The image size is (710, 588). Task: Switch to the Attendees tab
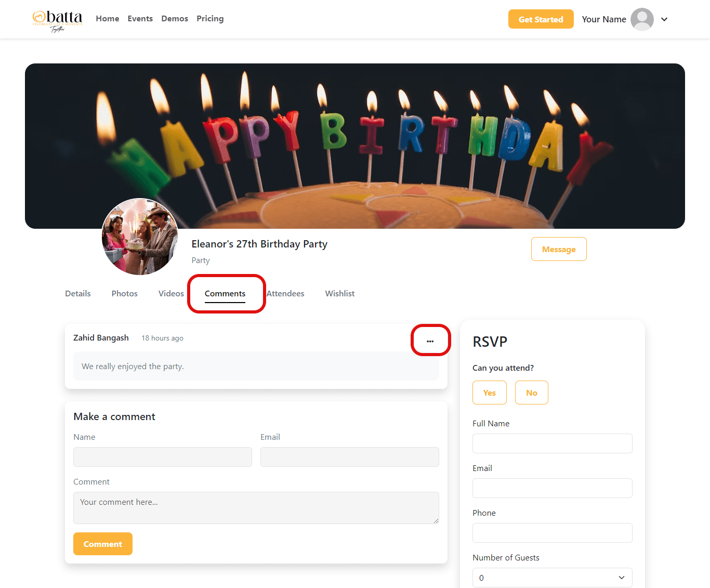(285, 294)
